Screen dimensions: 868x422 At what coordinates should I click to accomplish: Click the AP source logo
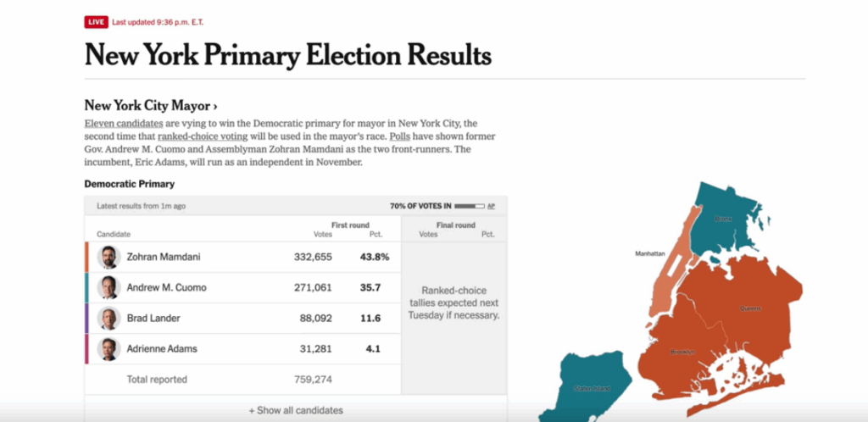click(x=492, y=206)
